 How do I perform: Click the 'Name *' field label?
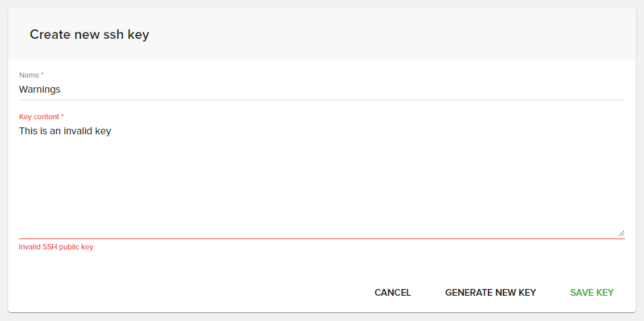point(31,75)
